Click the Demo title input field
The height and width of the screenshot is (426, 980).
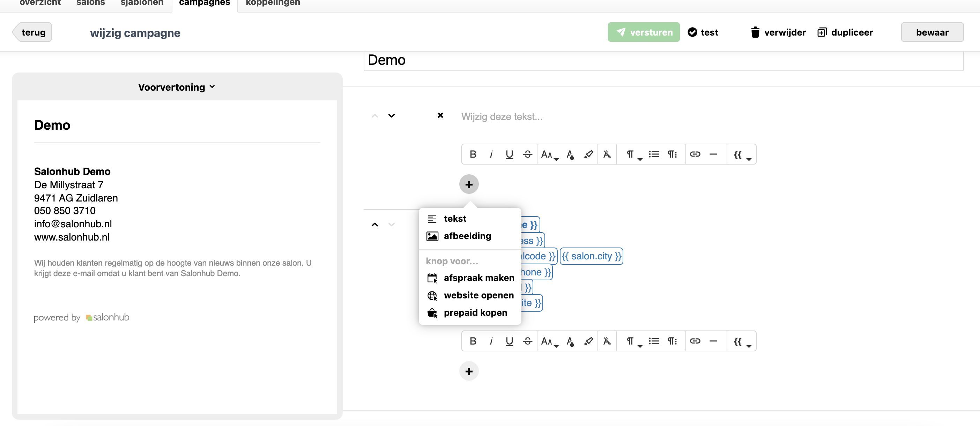(x=663, y=60)
